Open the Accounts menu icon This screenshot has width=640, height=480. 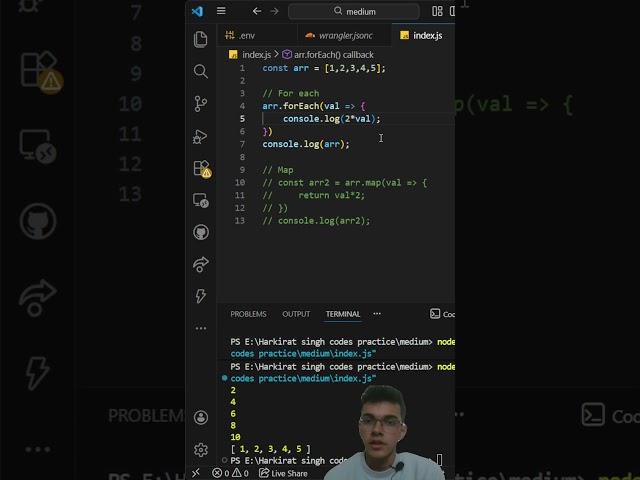(201, 418)
